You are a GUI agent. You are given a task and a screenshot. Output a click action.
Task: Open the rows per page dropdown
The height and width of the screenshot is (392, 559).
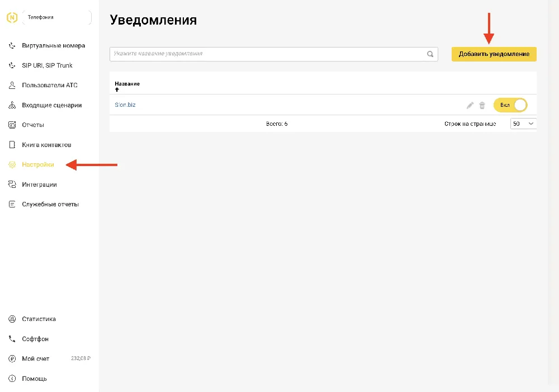tap(523, 124)
